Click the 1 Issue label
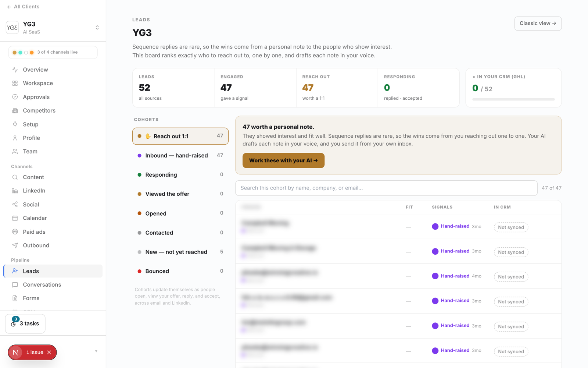This screenshot has height=368, width=588. pyautogui.click(x=35, y=352)
